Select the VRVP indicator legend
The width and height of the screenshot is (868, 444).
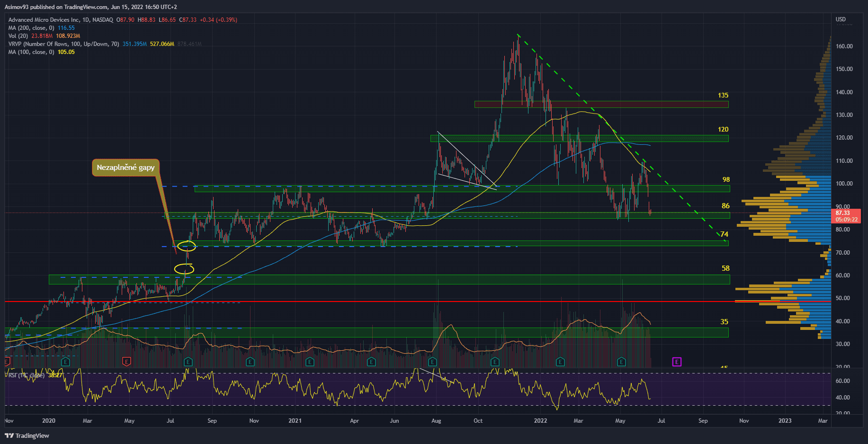tap(63, 44)
